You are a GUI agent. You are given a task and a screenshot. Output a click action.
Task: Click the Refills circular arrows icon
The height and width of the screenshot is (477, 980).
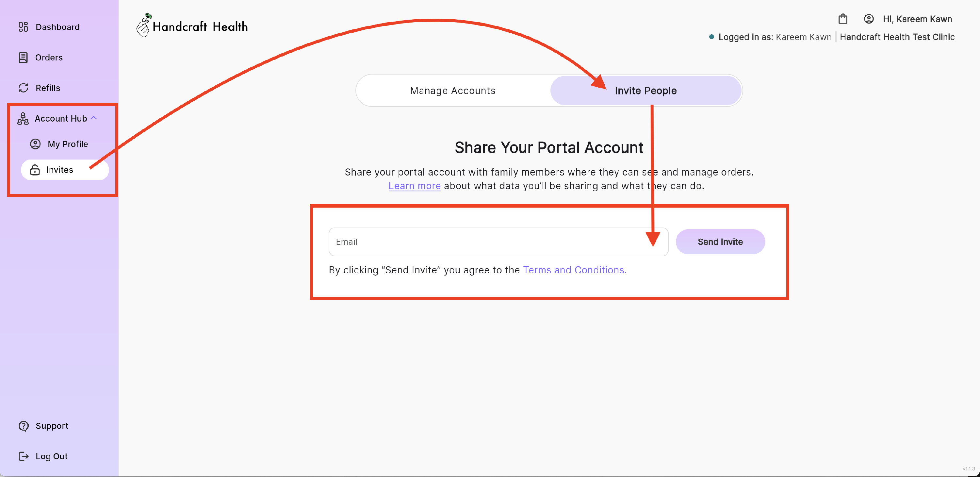click(x=23, y=88)
